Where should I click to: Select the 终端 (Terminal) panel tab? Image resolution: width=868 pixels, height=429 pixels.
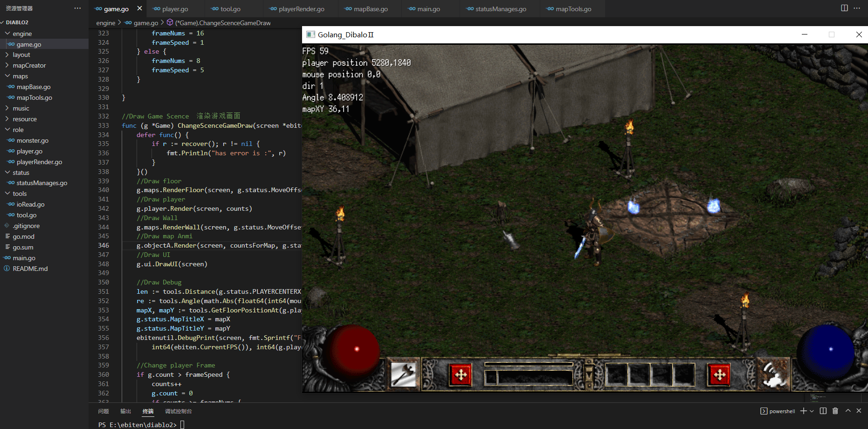[x=148, y=411]
